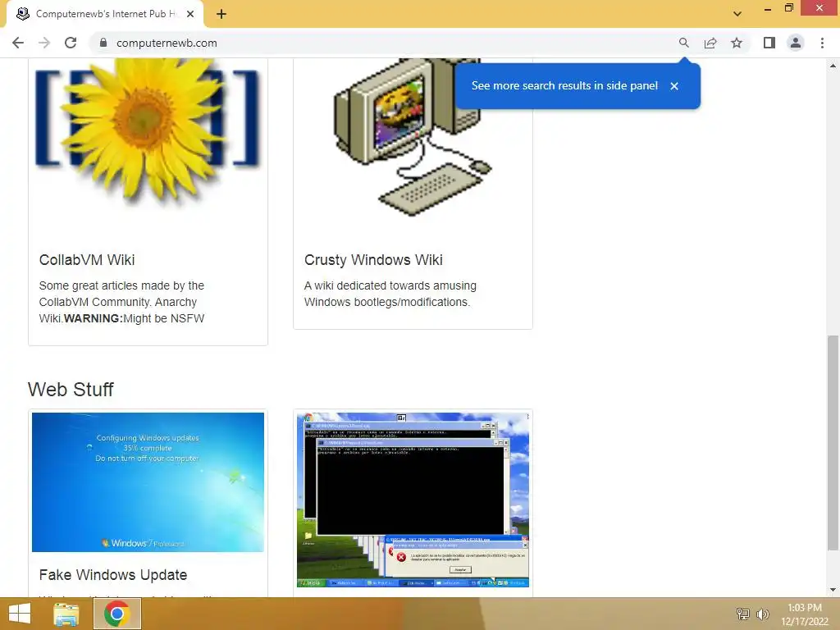The image size is (840, 630).
Task: Open the search magnifier in address bar
Action: 683,43
